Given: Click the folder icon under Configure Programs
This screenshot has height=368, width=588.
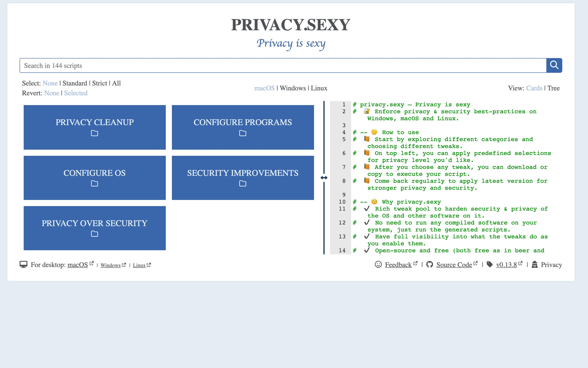Looking at the screenshot, I should click(x=243, y=133).
